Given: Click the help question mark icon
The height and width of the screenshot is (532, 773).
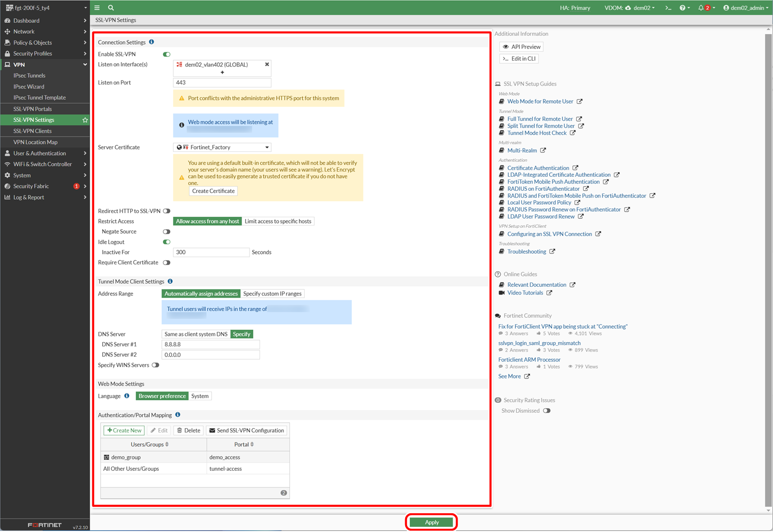Looking at the screenshot, I should [x=682, y=8].
